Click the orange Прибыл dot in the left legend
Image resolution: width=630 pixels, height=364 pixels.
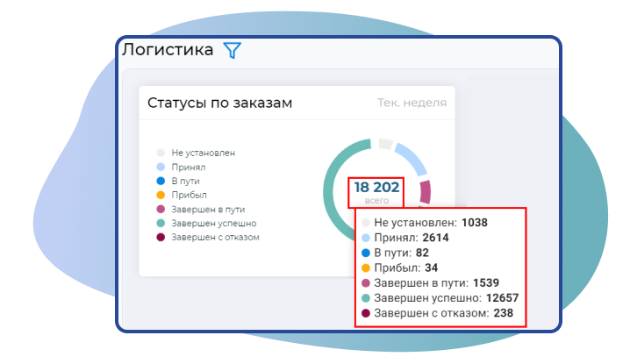pyautogui.click(x=160, y=195)
